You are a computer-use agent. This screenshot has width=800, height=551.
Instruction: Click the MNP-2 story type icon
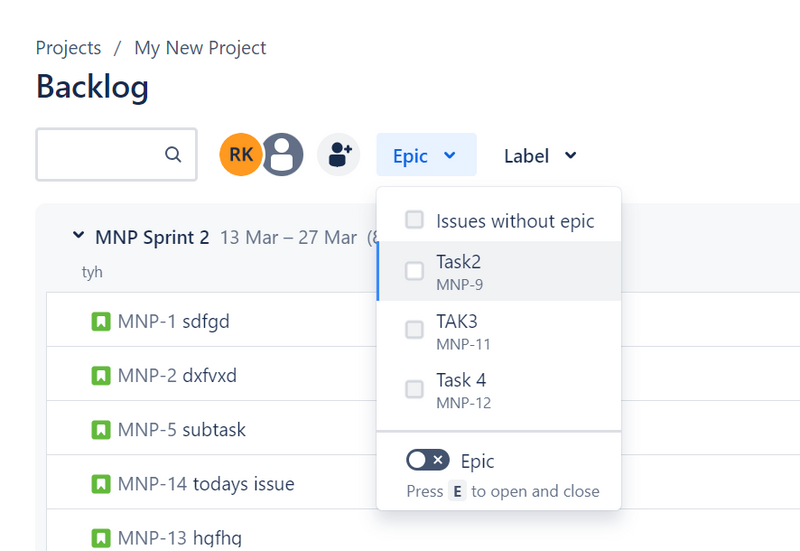coord(101,376)
